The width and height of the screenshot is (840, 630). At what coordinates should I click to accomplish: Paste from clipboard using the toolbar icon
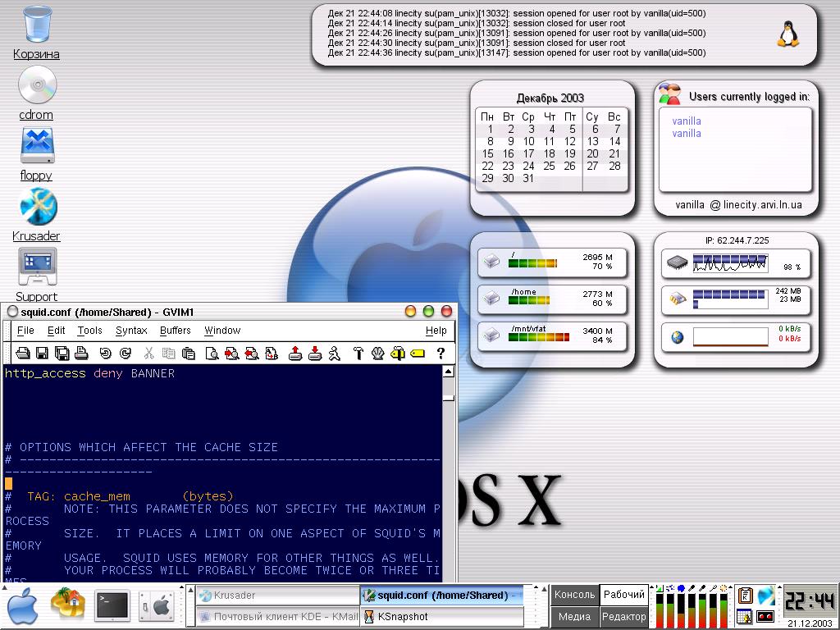[189, 354]
